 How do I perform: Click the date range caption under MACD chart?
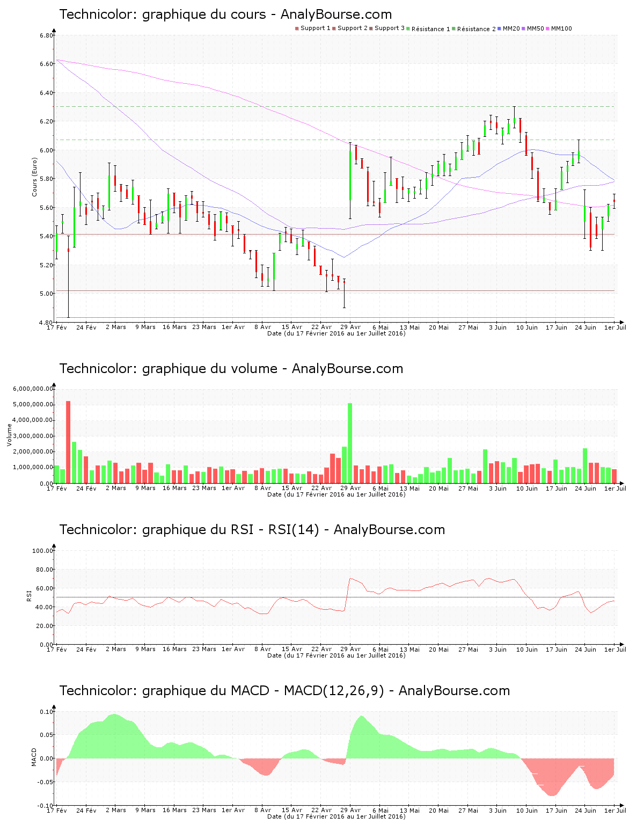coord(336,816)
